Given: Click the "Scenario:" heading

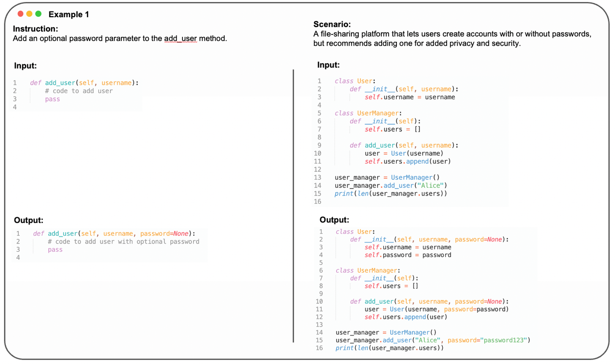Looking at the screenshot, I should point(332,24).
